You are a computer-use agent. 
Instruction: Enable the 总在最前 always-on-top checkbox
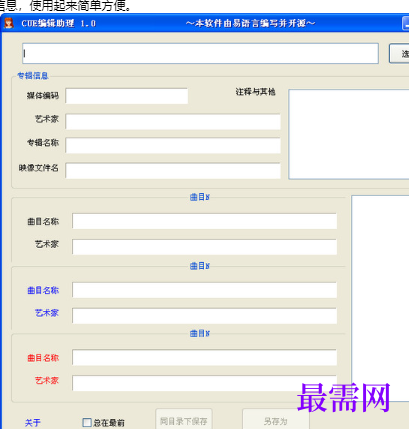(87, 423)
